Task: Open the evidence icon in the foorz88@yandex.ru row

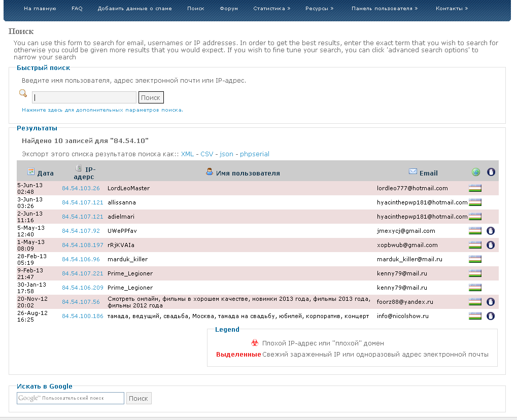Action: coord(491,302)
